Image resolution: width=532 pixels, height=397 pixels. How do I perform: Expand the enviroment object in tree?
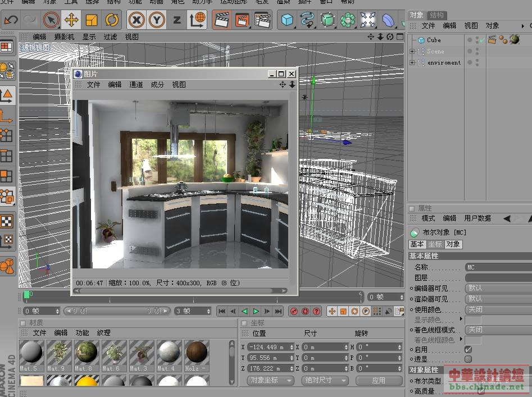pos(412,63)
